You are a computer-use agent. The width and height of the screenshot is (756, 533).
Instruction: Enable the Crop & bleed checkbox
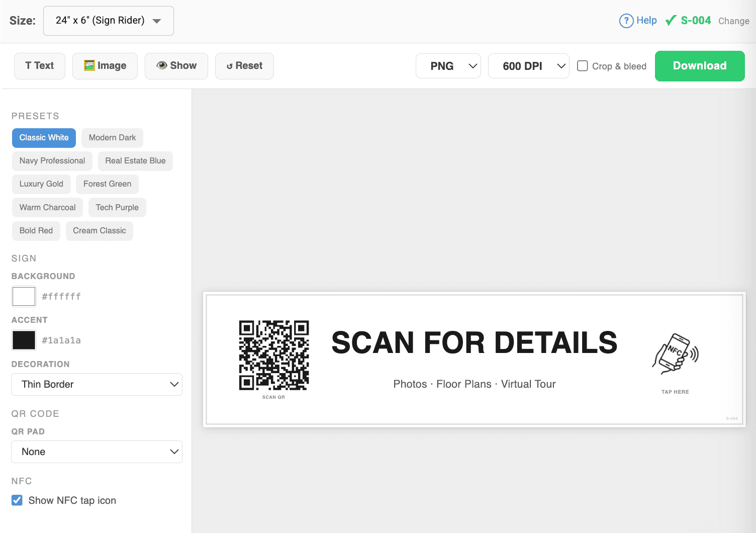[583, 65]
